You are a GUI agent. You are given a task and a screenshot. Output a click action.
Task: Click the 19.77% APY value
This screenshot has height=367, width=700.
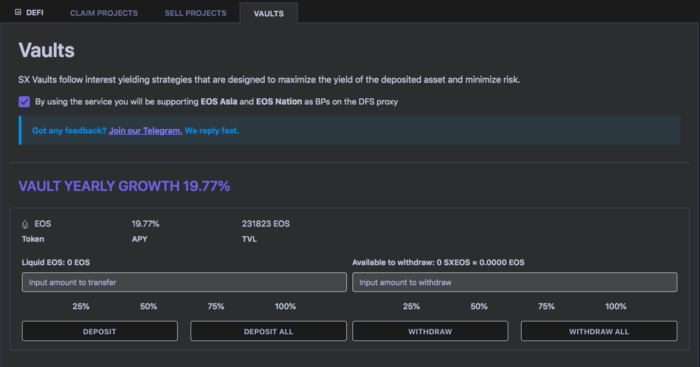coord(145,224)
